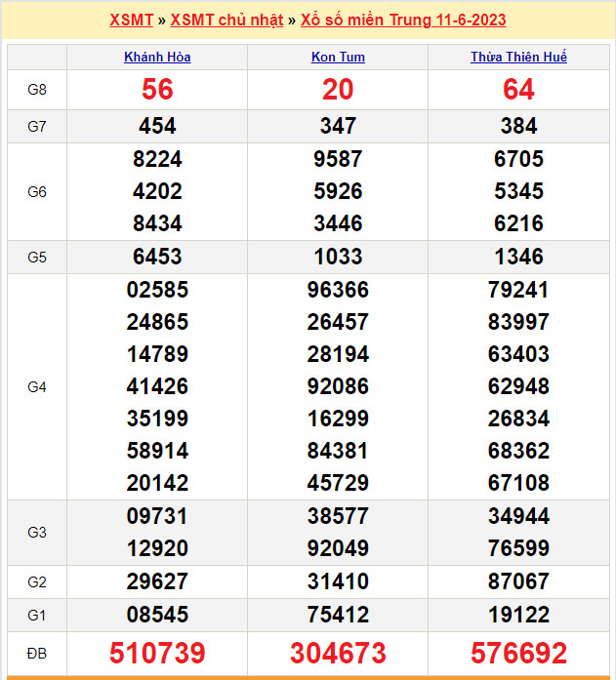The width and height of the screenshot is (616, 680).
Task: Click the G1 number 19122
Action: 518,615
